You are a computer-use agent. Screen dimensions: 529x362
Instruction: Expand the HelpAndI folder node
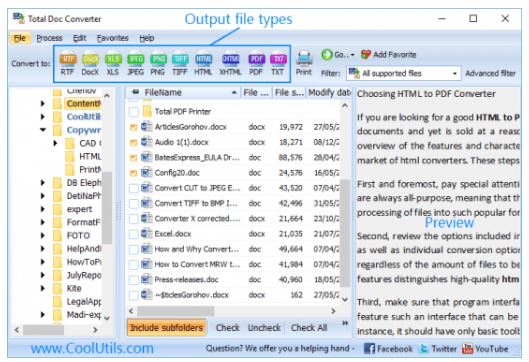point(43,249)
